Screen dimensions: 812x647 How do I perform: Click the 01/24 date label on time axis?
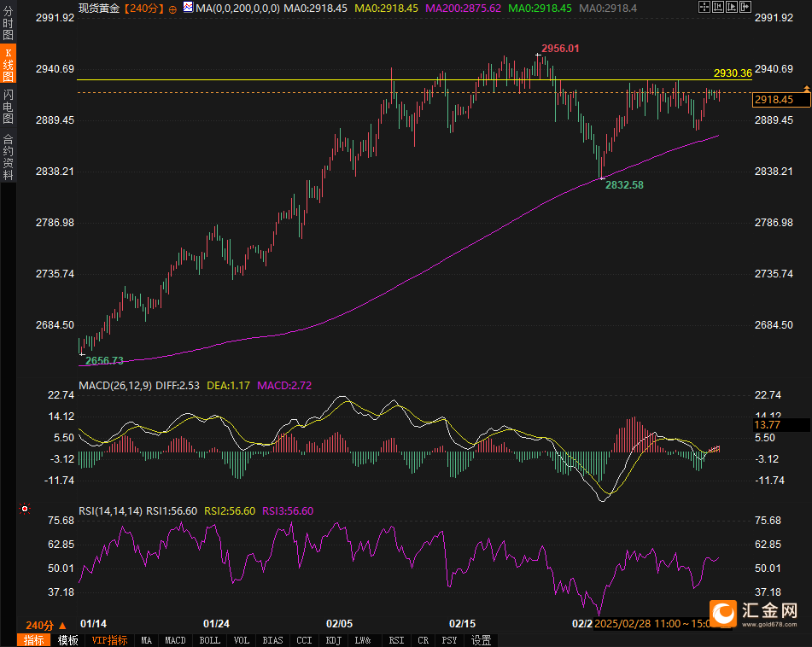click(216, 624)
